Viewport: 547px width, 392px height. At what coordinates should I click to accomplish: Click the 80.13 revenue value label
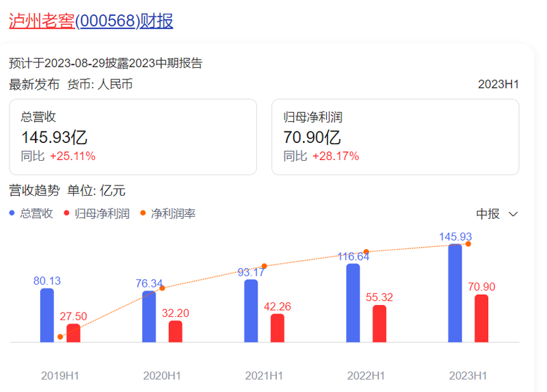pos(47,280)
